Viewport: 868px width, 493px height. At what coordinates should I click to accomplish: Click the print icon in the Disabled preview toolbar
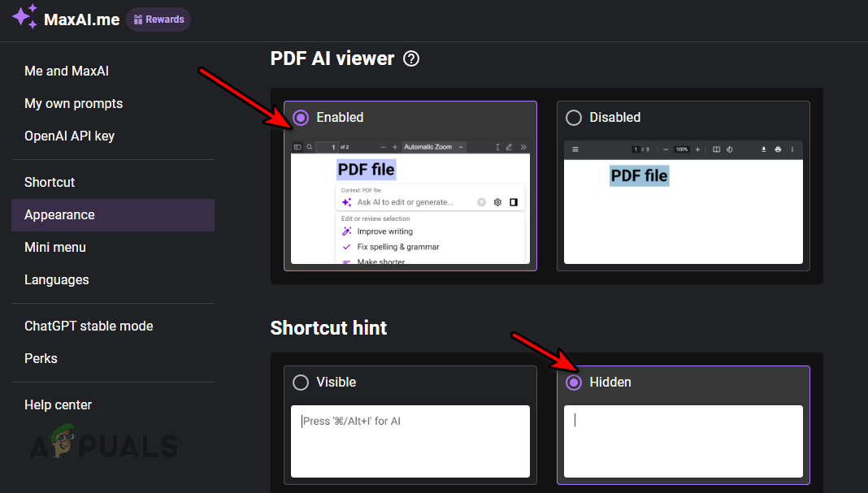(778, 149)
